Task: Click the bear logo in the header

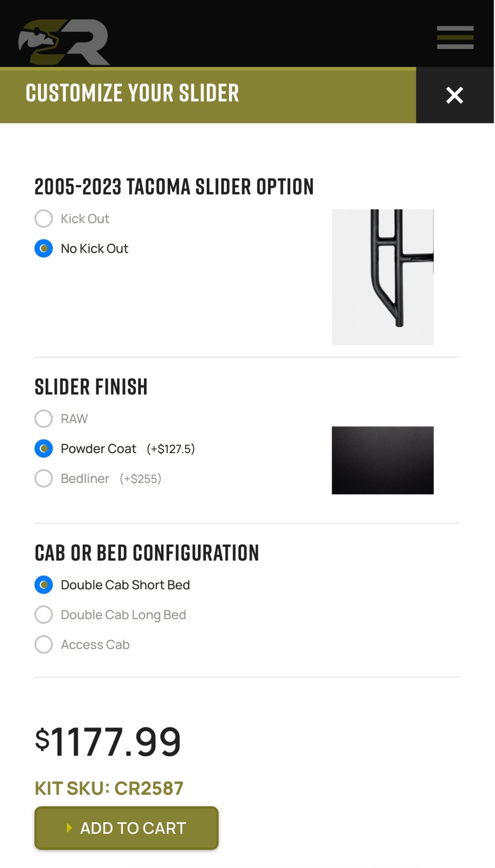Action: tap(64, 42)
